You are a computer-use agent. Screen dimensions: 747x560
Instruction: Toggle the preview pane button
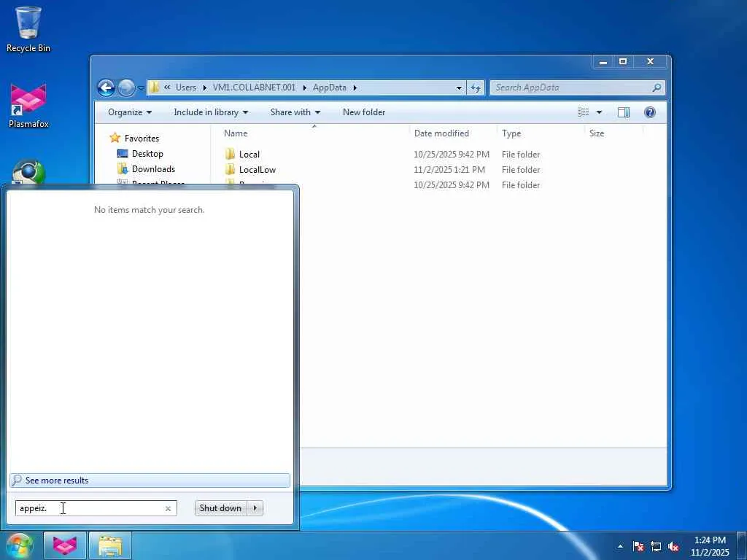click(x=624, y=112)
